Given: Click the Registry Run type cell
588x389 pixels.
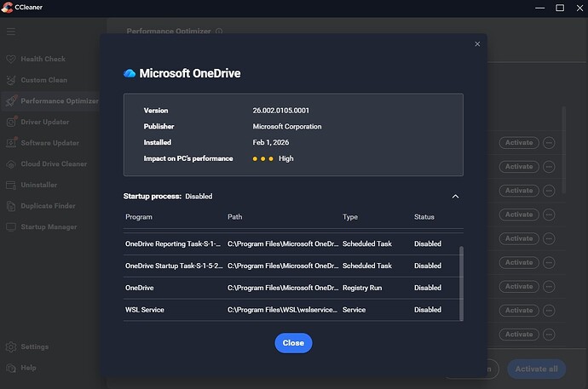Looking at the screenshot, I should (362, 288).
